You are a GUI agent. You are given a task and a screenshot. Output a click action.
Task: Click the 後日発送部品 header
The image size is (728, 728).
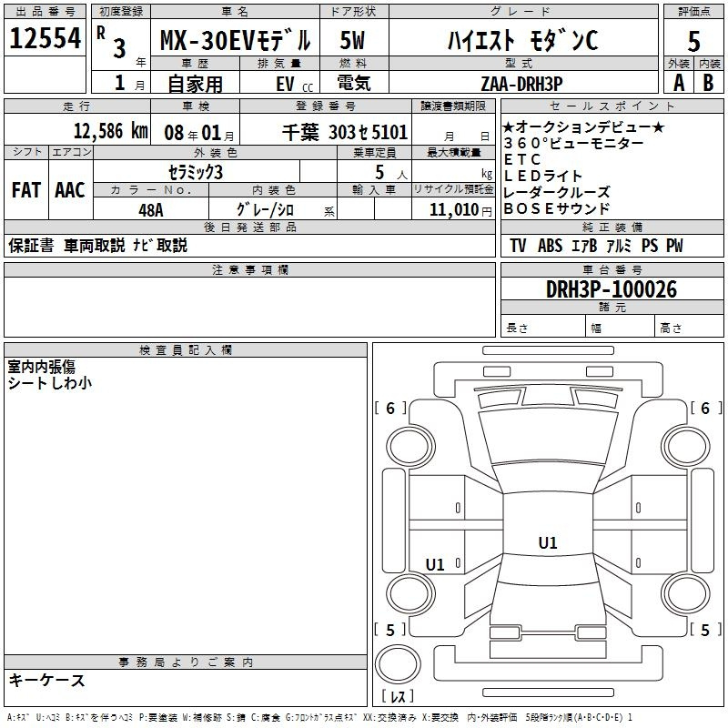pos(249,227)
